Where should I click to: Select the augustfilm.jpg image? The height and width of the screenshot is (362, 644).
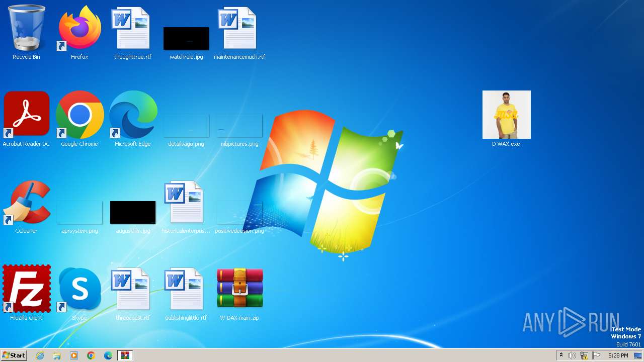(133, 217)
